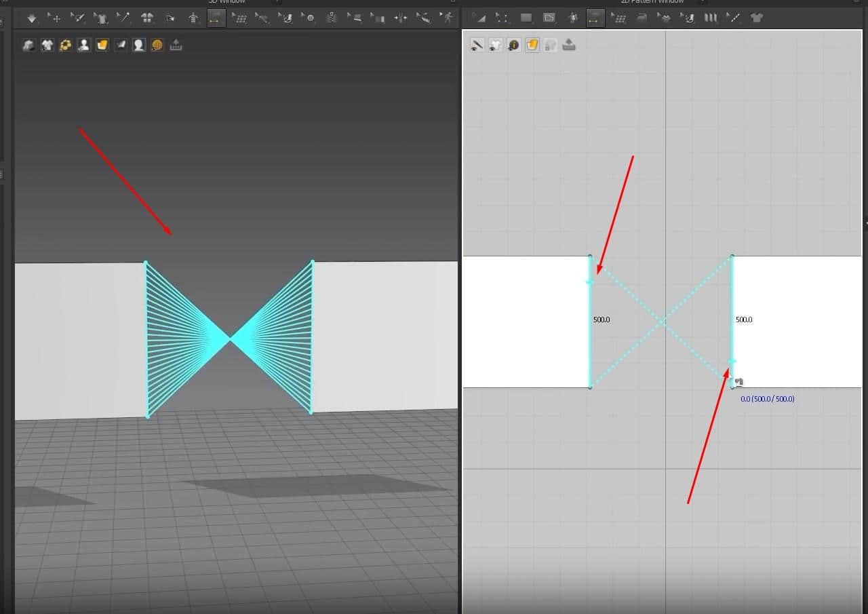Click the T-shirt icon in 2D toolbar

(757, 18)
